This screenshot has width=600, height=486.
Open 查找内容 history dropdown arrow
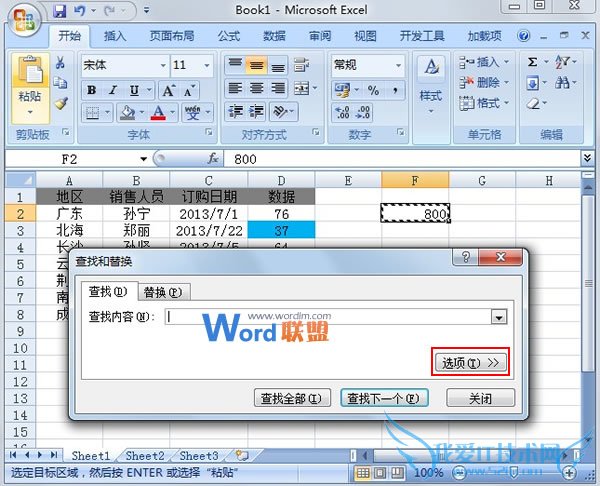tap(499, 317)
